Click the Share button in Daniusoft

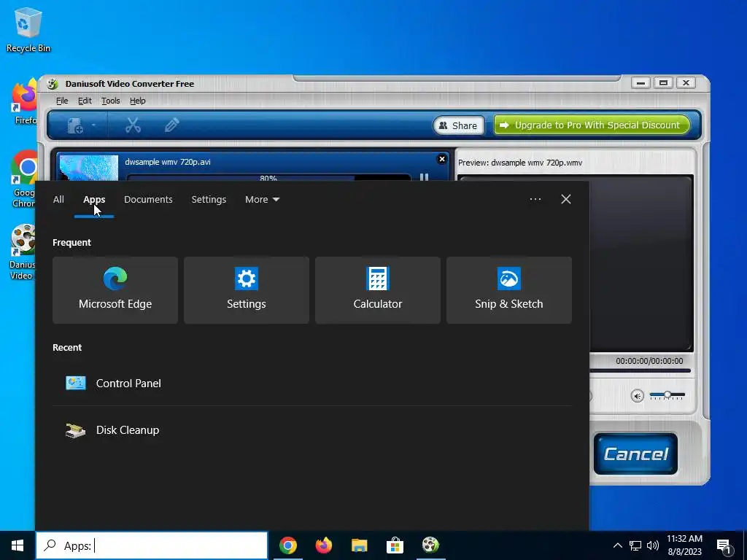(x=458, y=125)
